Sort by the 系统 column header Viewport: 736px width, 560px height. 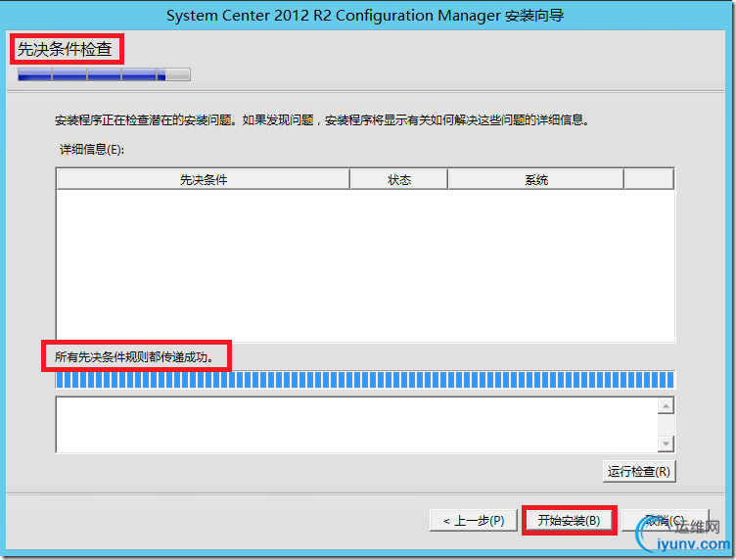click(536, 180)
